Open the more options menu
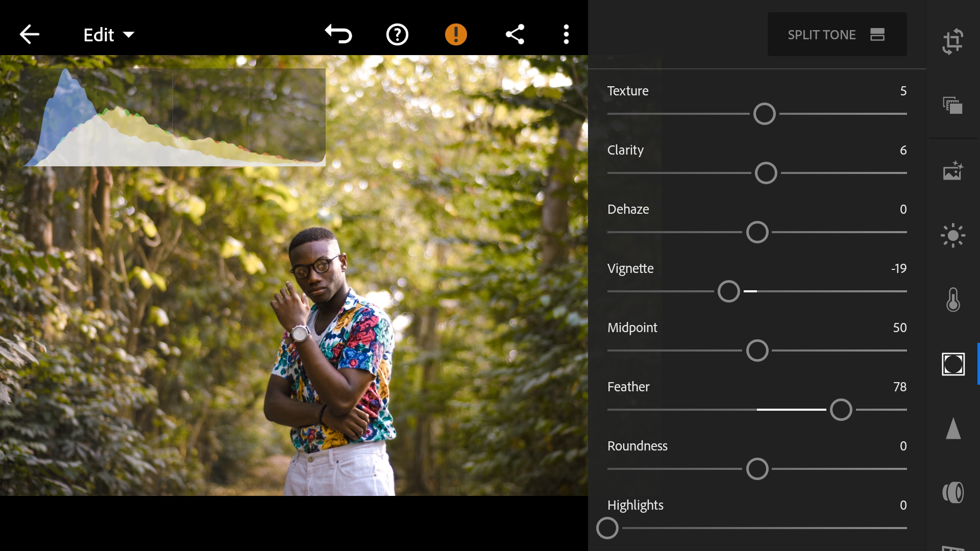Image resolution: width=980 pixels, height=551 pixels. click(566, 34)
